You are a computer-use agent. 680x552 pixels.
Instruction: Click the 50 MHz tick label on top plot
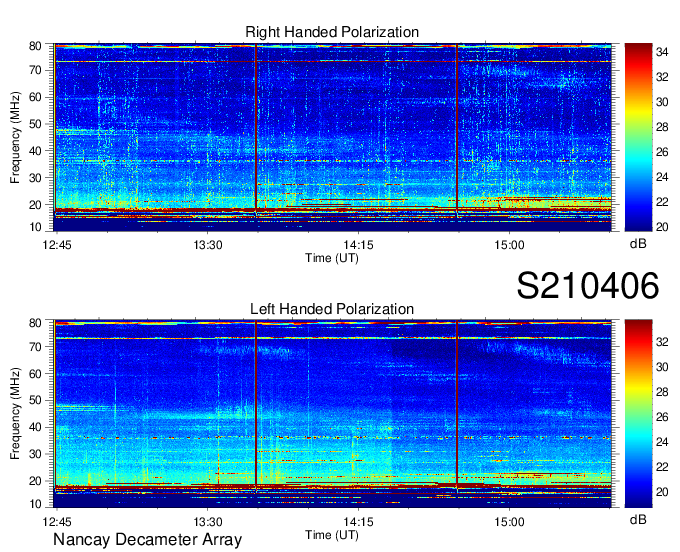pyautogui.click(x=35, y=124)
